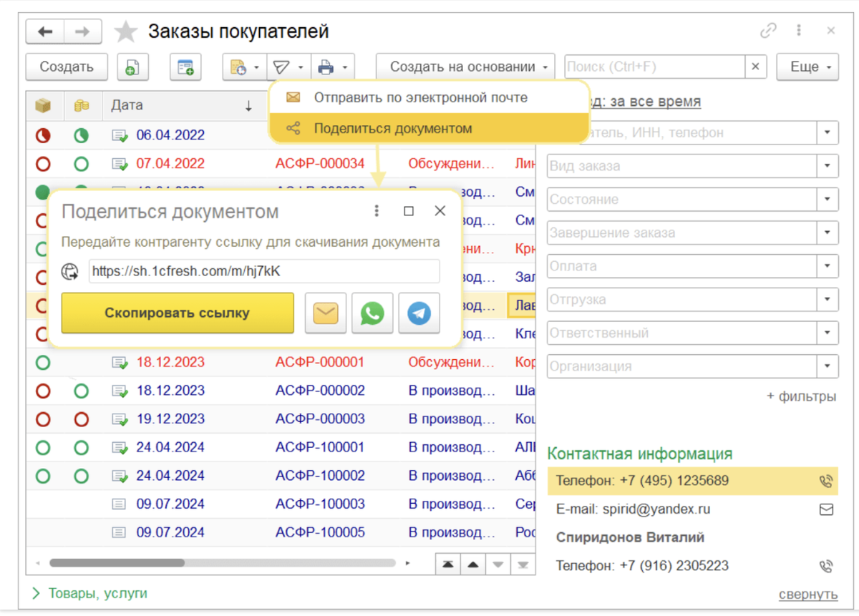Open the dropdown arrow of the printer button
The height and width of the screenshot is (616, 859).
pos(345,68)
